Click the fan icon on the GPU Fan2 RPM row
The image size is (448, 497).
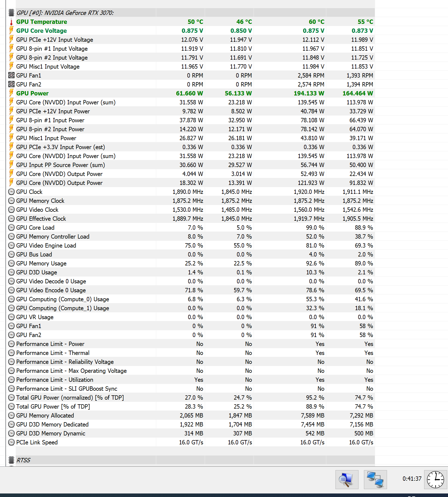11,84
